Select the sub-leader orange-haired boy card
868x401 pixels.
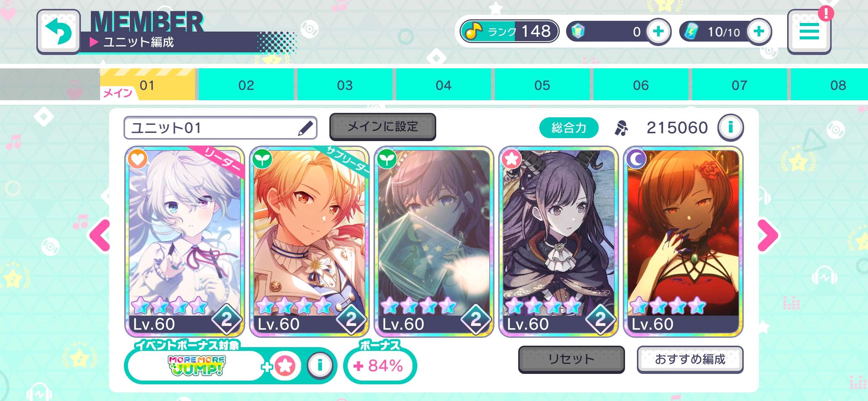309,242
